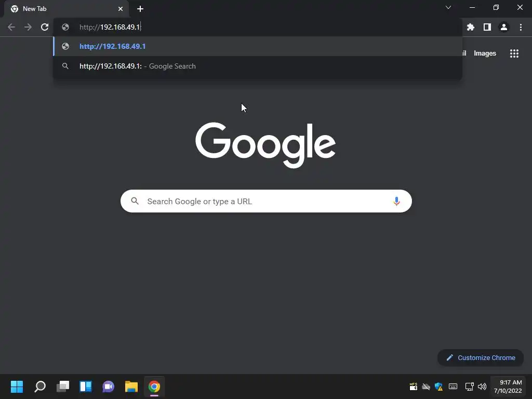
Task: Open the Windows Start menu
Action: [x=17, y=387]
